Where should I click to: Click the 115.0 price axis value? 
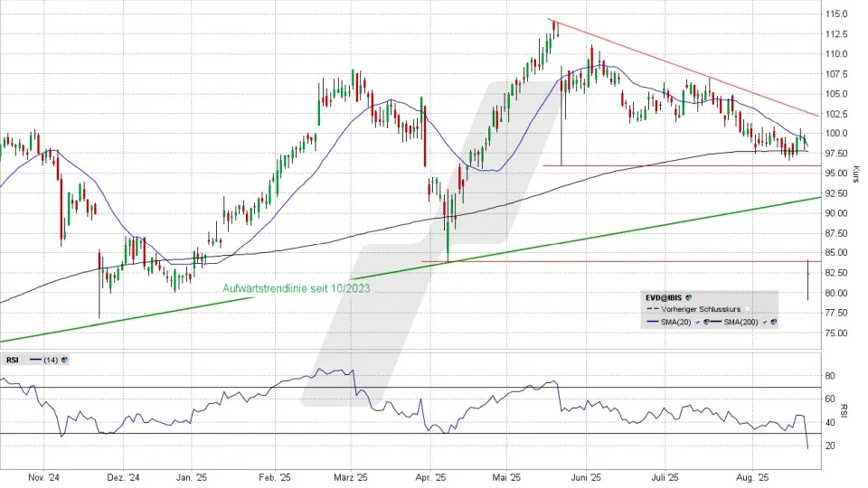click(x=835, y=14)
